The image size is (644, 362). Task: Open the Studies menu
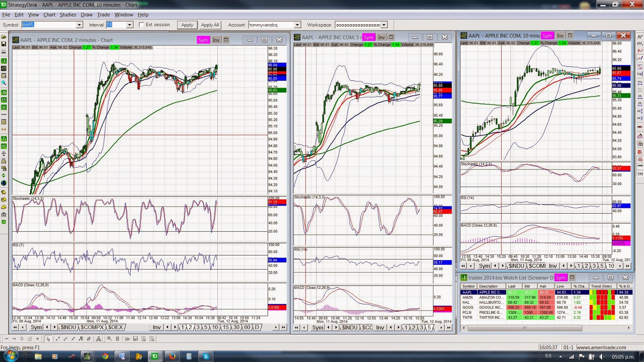pos(68,14)
